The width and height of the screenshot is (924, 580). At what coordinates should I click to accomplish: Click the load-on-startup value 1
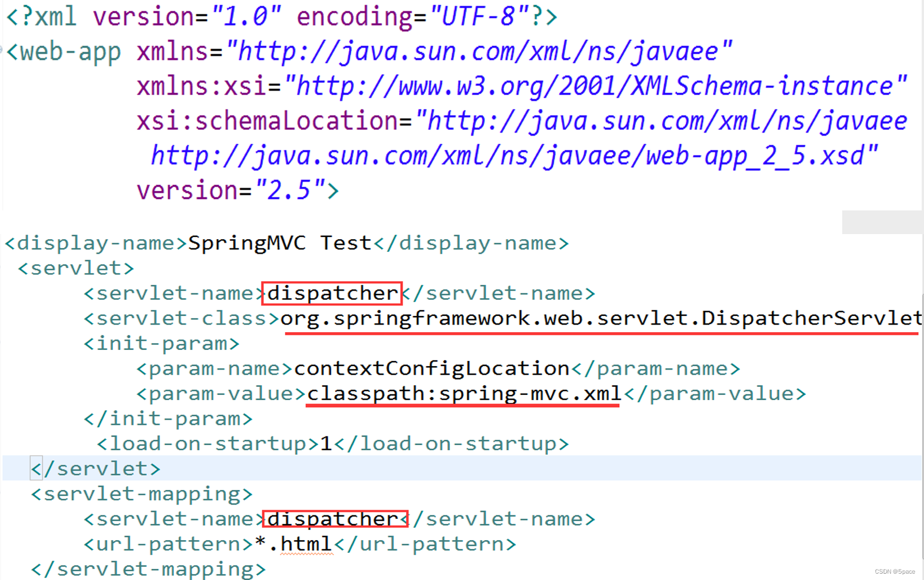(x=326, y=444)
